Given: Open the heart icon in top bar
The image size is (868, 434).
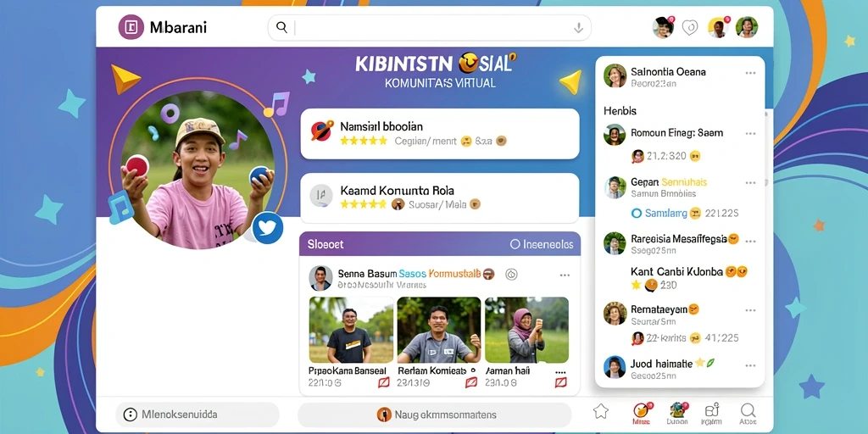Looking at the screenshot, I should coord(690,27).
